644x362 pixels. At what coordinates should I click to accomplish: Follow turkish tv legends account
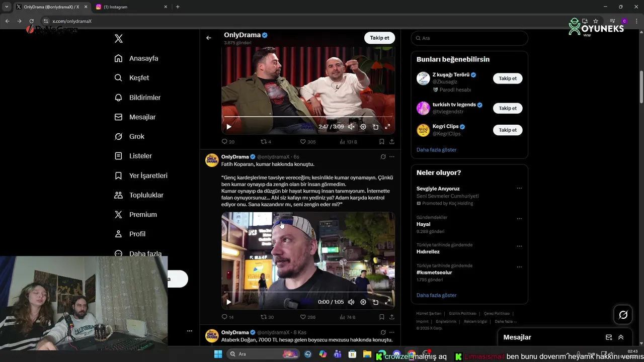[x=508, y=108]
